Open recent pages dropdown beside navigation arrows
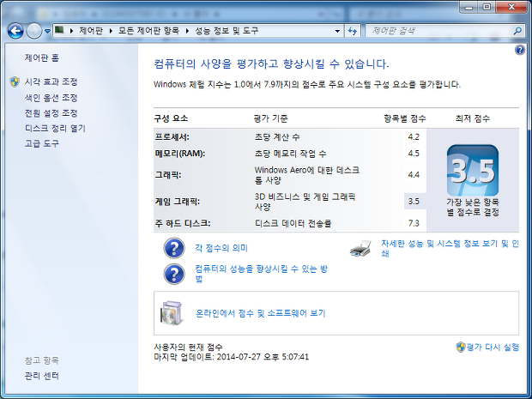 (x=47, y=31)
